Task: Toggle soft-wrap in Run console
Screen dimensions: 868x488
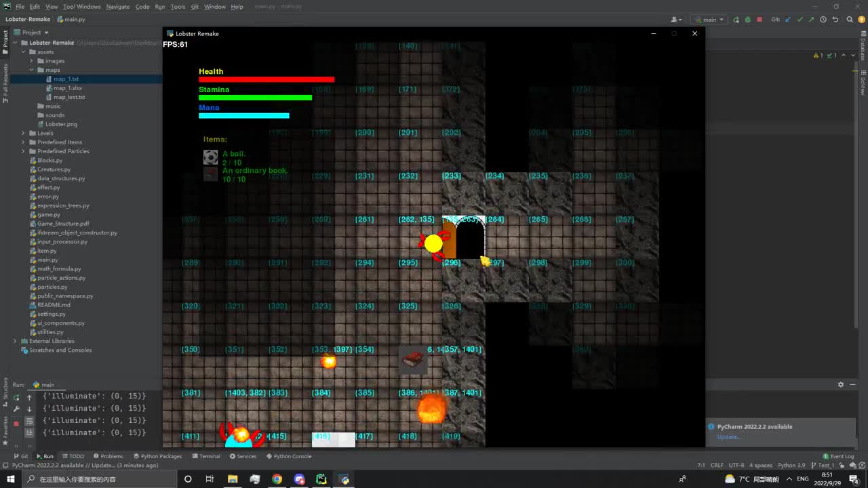Action: (29, 421)
